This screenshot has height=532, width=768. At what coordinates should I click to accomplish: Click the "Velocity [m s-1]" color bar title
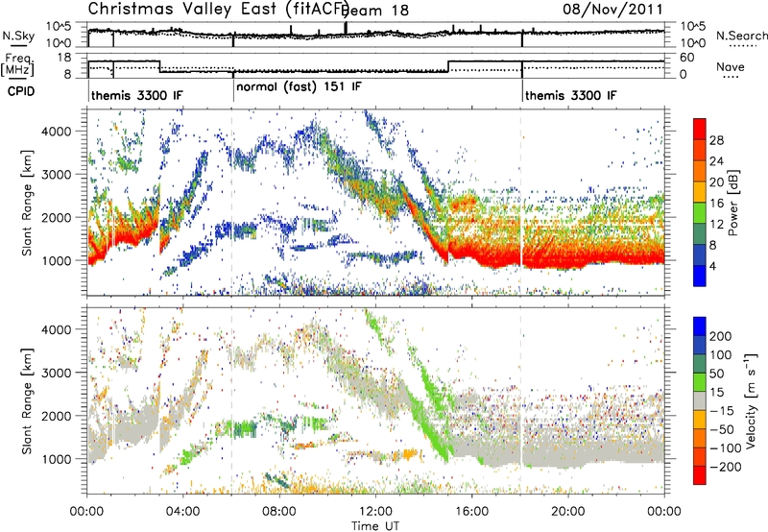[x=751, y=400]
